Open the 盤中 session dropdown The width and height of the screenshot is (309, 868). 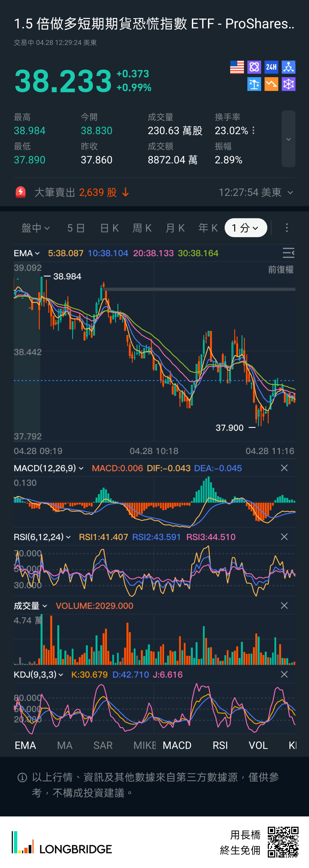[x=35, y=228]
